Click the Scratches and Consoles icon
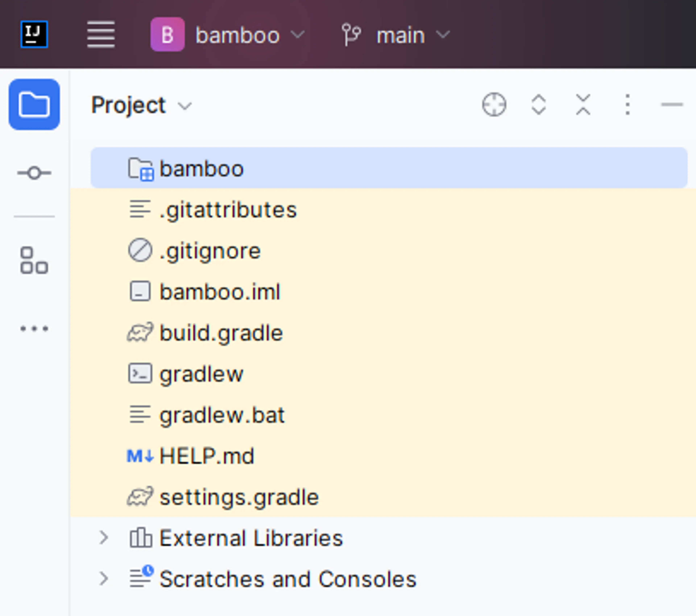The width and height of the screenshot is (696, 616). point(141,576)
